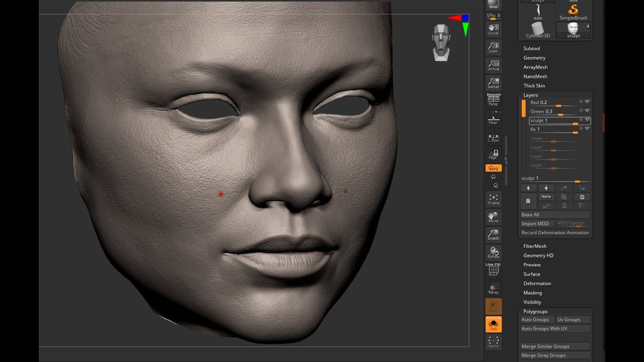Hide the Red layer with eye icon
The width and height of the screenshot is (644, 362).
click(x=587, y=102)
